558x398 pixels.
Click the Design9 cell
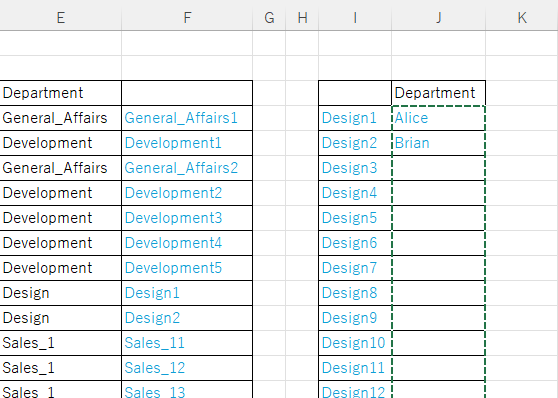coord(355,318)
